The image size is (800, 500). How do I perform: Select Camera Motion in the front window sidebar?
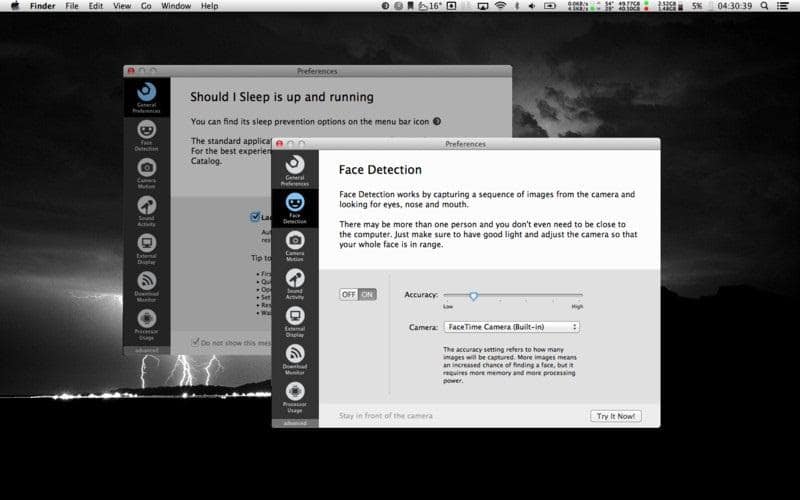pyautogui.click(x=294, y=245)
